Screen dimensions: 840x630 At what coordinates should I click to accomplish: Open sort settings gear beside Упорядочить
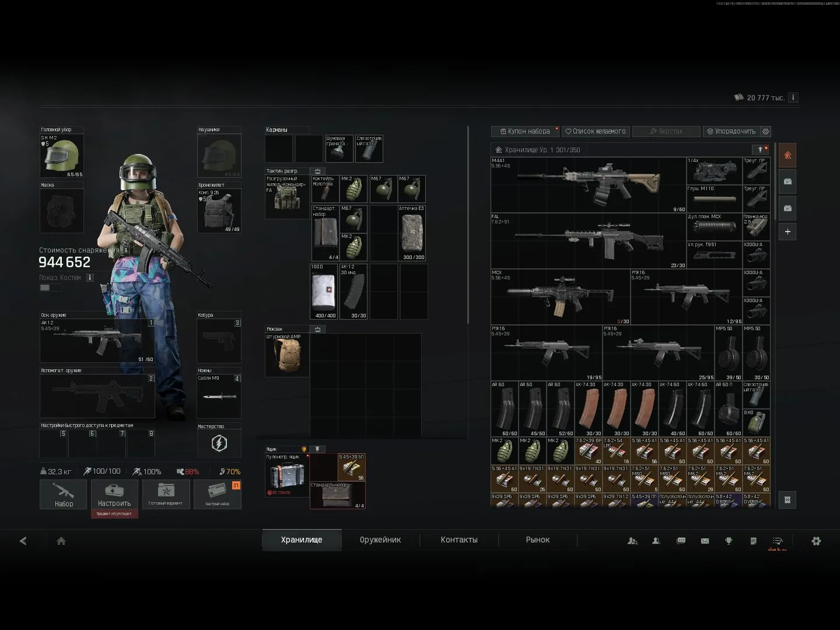tap(766, 131)
